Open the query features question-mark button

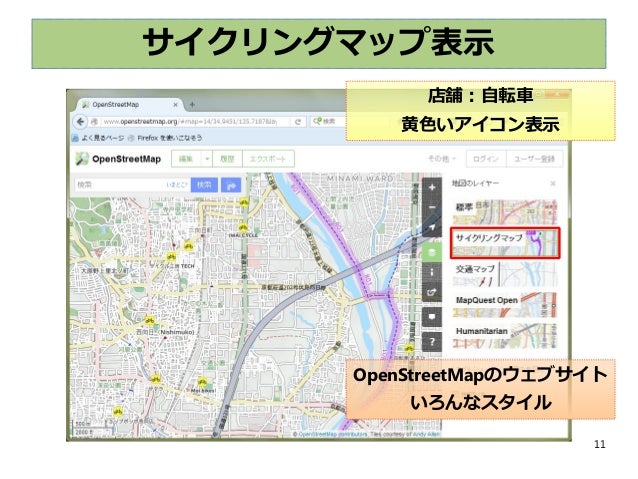click(432, 342)
